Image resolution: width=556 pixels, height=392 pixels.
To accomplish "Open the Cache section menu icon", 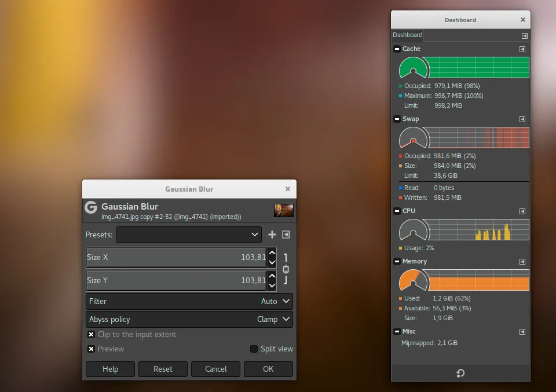I will [522, 49].
